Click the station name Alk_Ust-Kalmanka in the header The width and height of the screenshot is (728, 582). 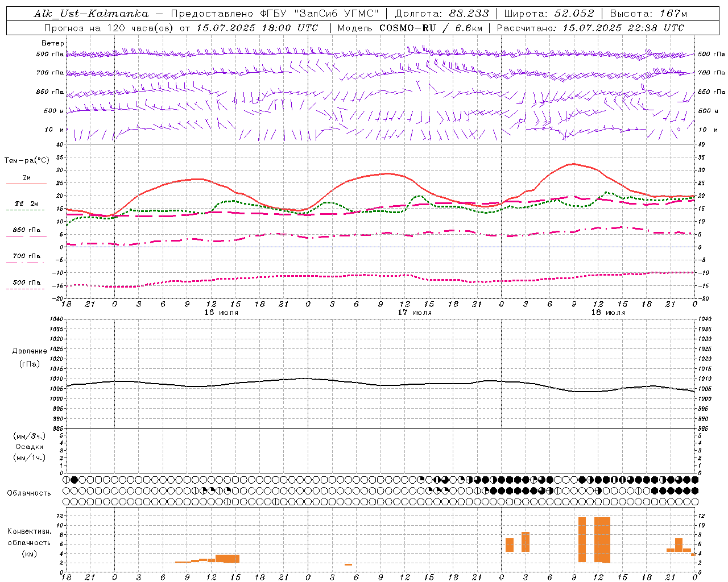[91, 14]
